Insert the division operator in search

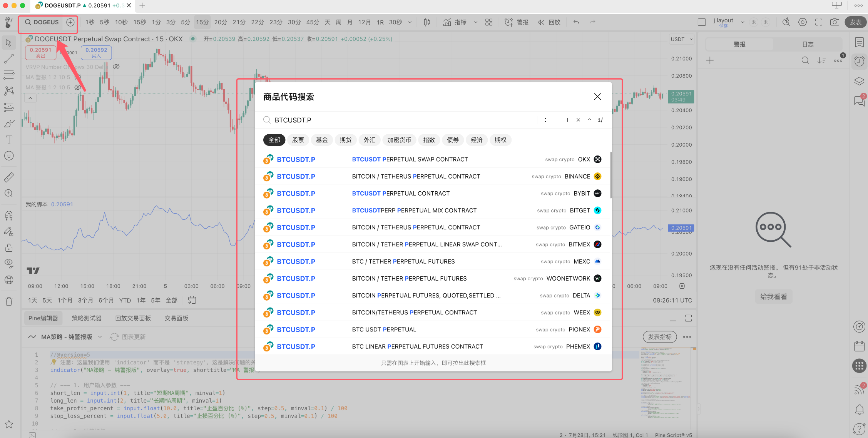[x=545, y=120]
